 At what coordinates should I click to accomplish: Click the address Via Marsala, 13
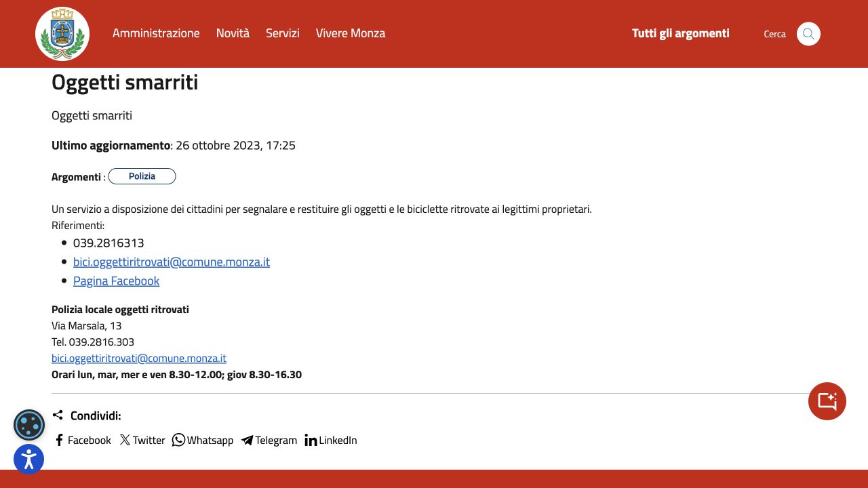click(87, 325)
